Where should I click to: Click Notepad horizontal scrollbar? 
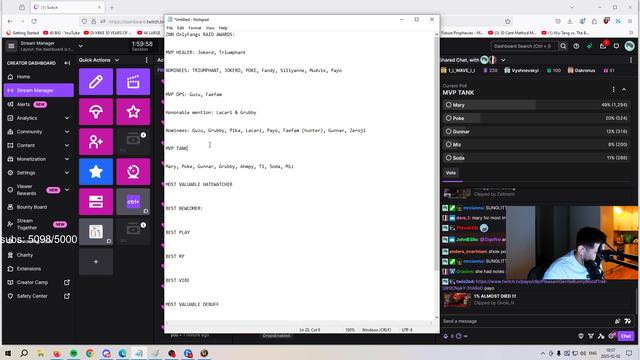coord(299,322)
